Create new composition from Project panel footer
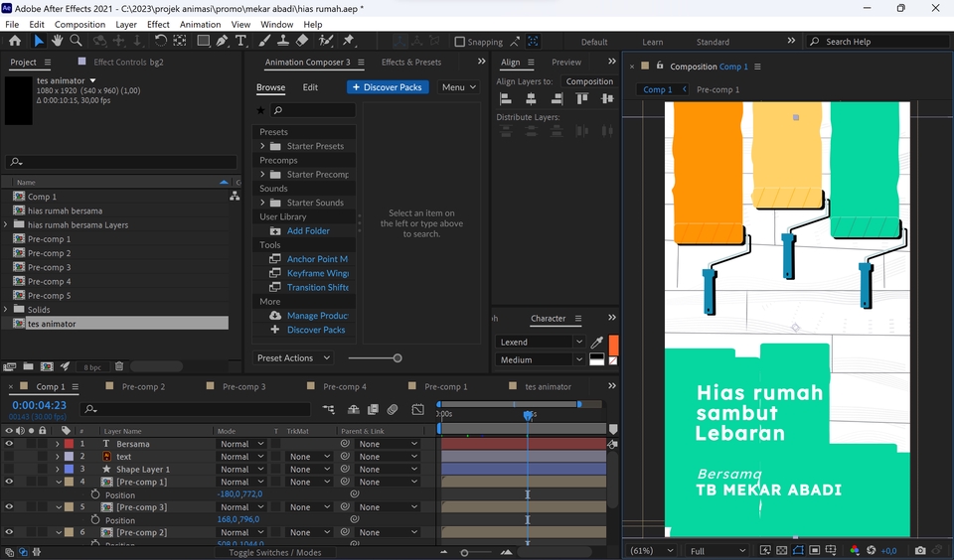Image resolution: width=954 pixels, height=560 pixels. click(47, 366)
